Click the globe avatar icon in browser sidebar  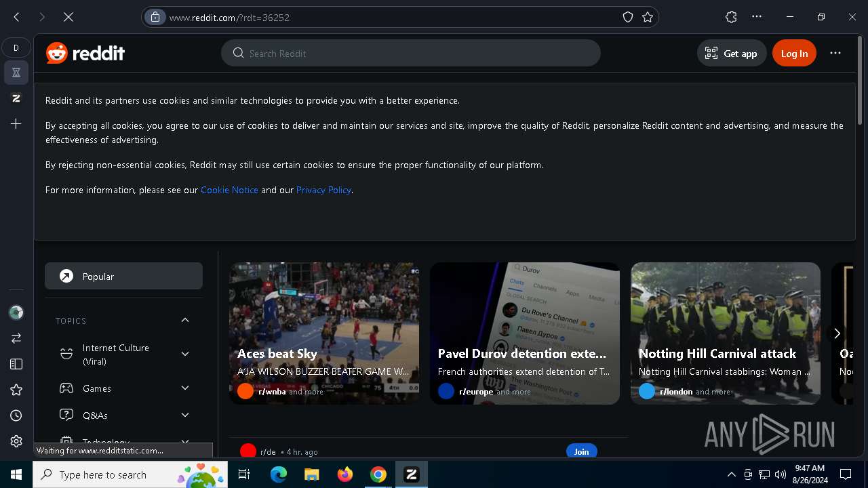(16, 312)
